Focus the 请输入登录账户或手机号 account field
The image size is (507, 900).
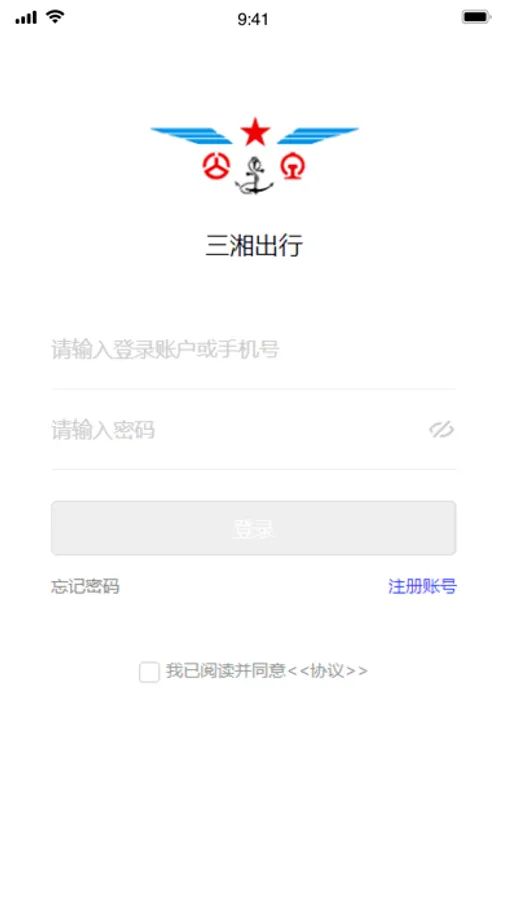[x=254, y=350]
